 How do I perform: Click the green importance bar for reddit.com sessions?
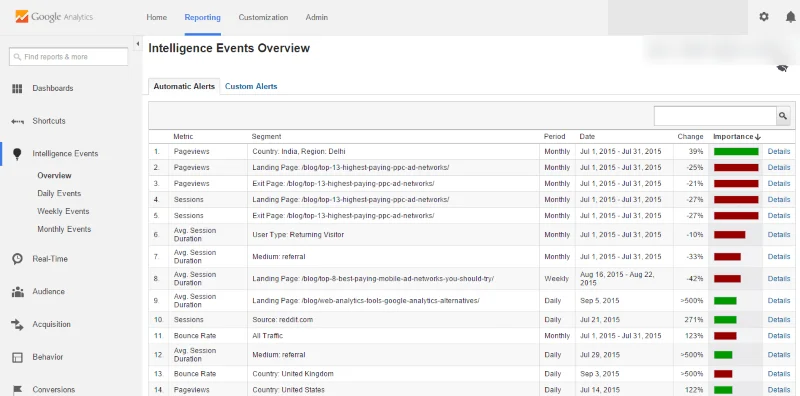tap(725, 320)
